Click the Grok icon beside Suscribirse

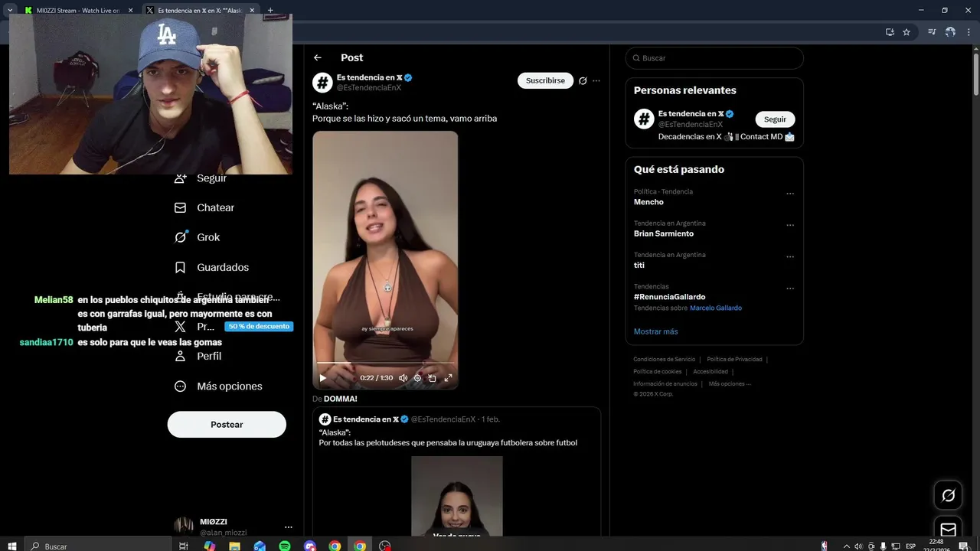[x=583, y=80]
